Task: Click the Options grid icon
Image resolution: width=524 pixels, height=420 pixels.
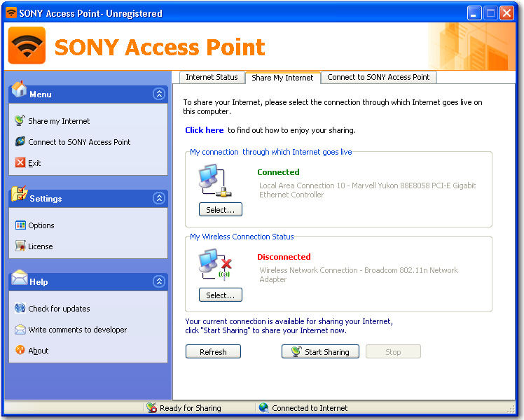Action: (20, 225)
